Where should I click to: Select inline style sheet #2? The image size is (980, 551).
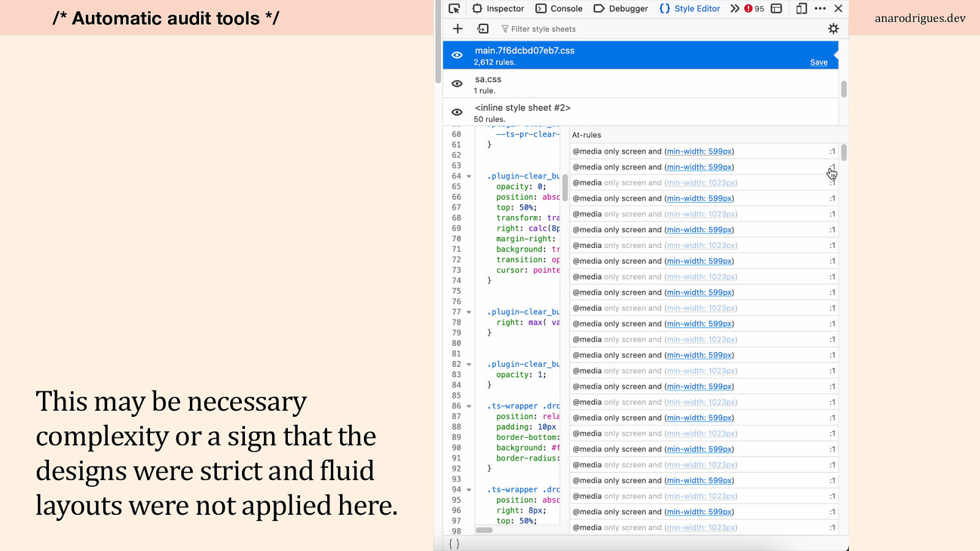click(640, 112)
